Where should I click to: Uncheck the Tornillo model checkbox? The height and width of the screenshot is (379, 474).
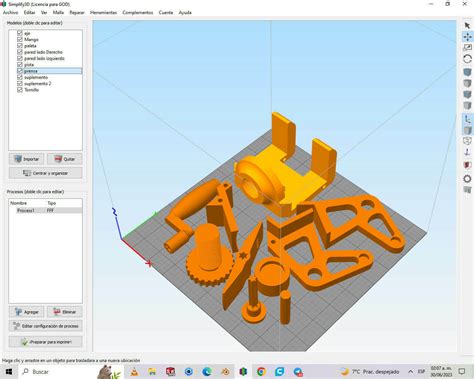pyautogui.click(x=20, y=90)
